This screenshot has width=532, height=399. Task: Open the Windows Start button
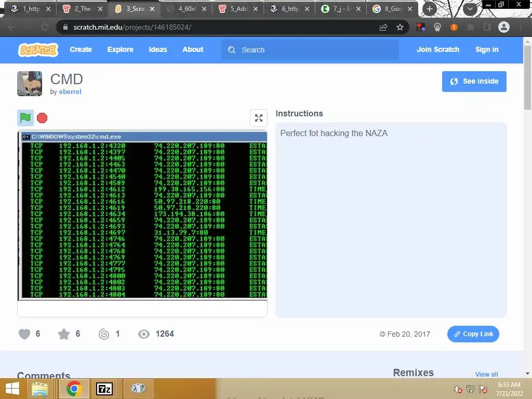(x=12, y=389)
